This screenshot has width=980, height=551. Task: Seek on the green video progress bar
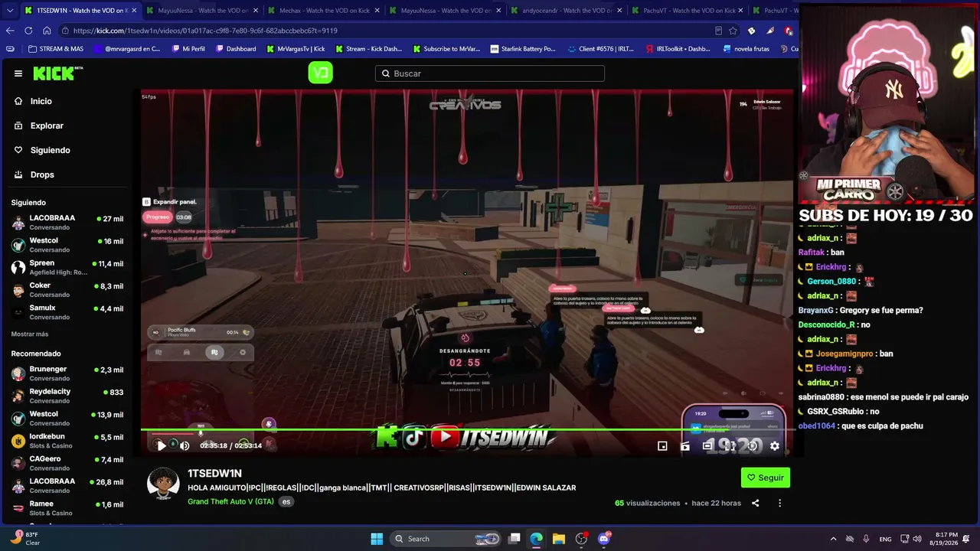[x=467, y=430]
